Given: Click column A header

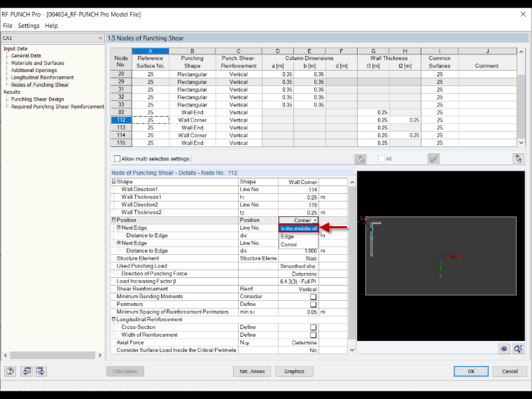Looking at the screenshot, I should tap(150, 51).
